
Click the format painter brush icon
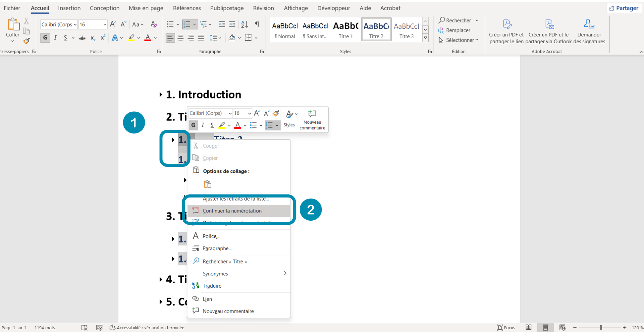[x=27, y=41]
